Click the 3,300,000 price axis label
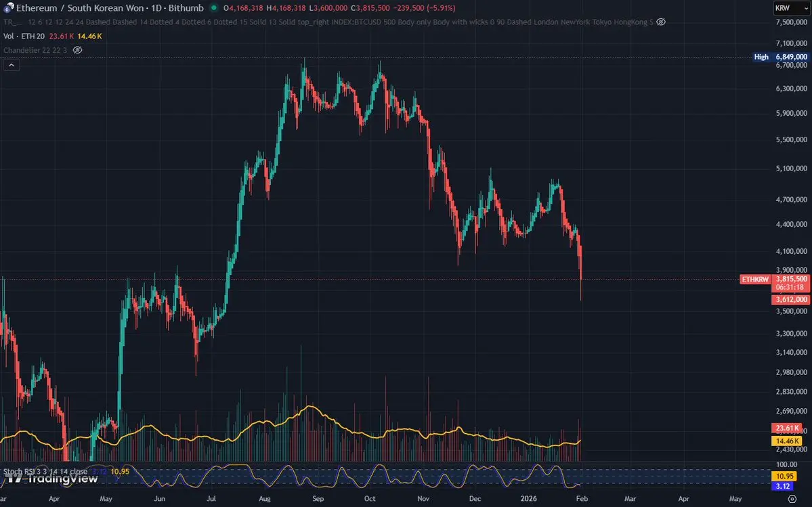The image size is (812, 507). point(791,334)
